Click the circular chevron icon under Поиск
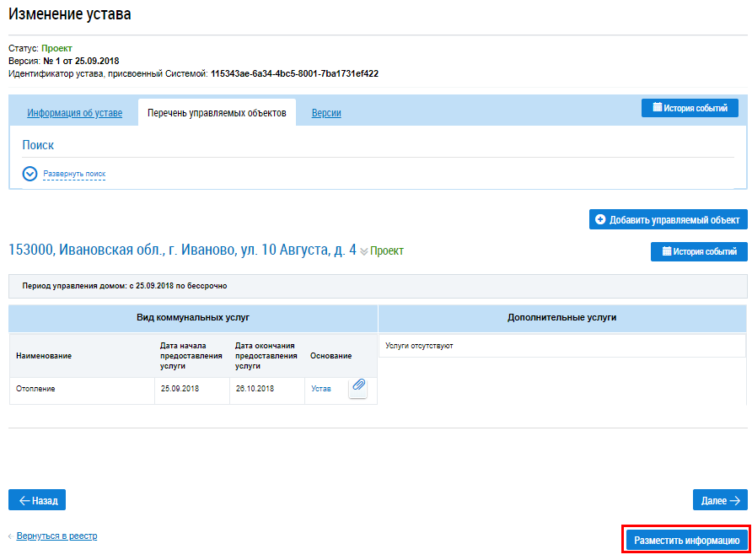 (x=30, y=174)
